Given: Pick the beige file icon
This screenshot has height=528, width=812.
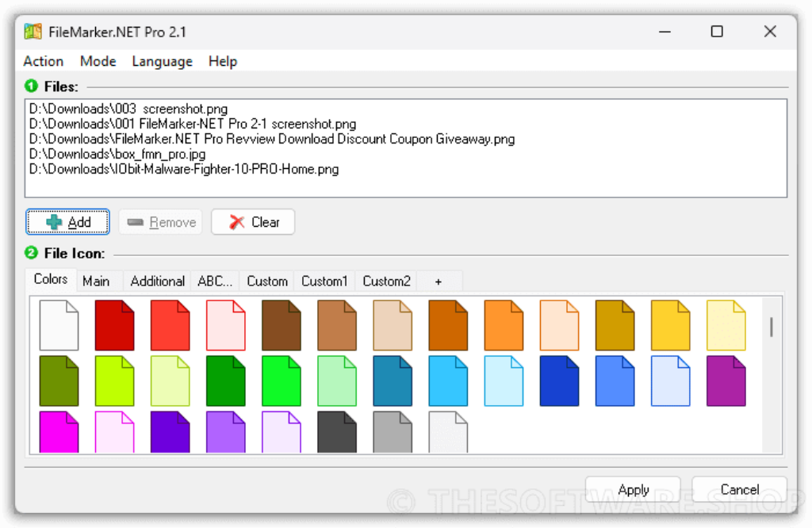Looking at the screenshot, I should [x=393, y=326].
